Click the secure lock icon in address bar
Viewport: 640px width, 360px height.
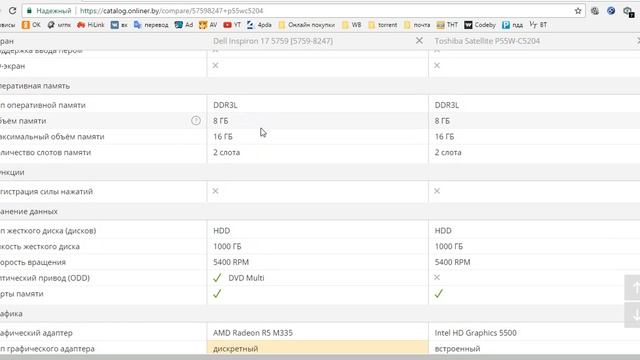(29, 11)
